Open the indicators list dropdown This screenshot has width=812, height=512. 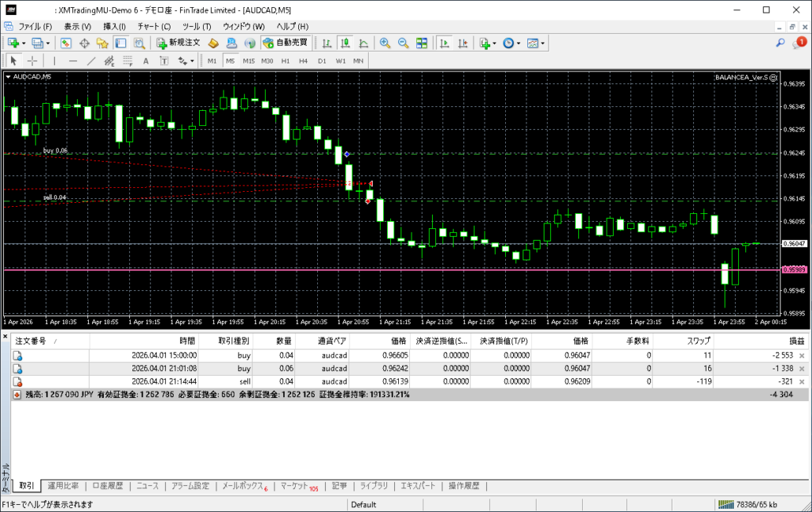(488, 43)
